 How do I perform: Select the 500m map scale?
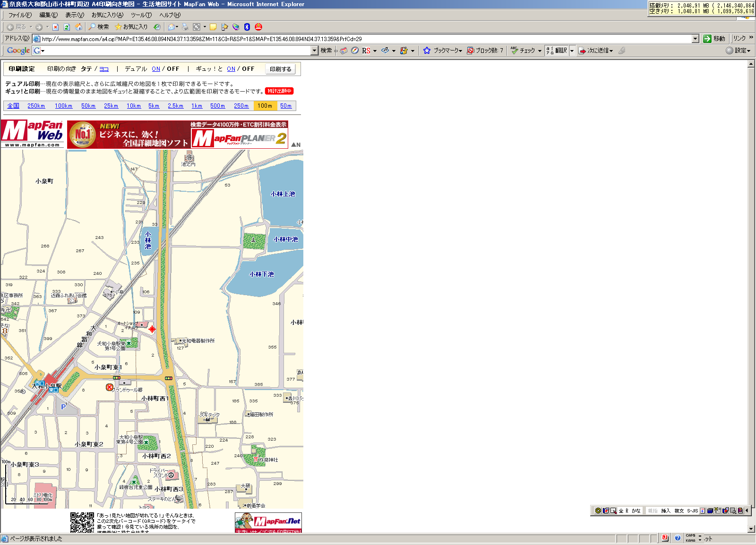tap(218, 106)
